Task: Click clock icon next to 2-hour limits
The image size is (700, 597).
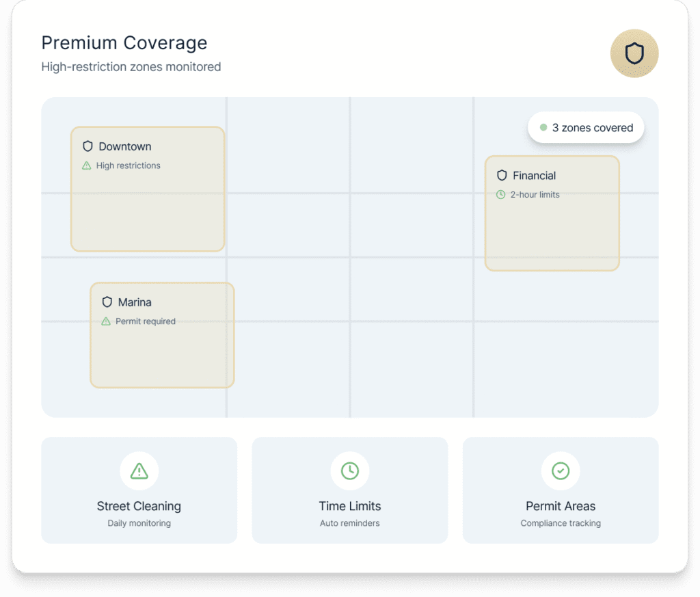Action: pyautogui.click(x=501, y=195)
